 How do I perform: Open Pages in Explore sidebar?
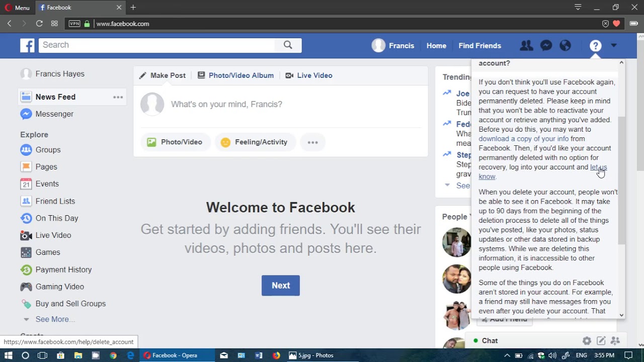click(46, 167)
